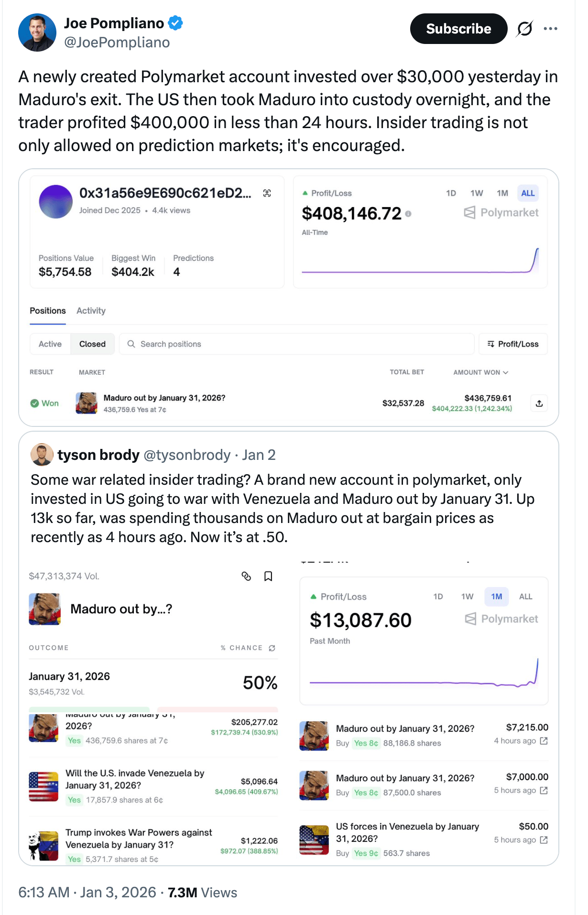Refresh the % chance column

click(x=272, y=648)
